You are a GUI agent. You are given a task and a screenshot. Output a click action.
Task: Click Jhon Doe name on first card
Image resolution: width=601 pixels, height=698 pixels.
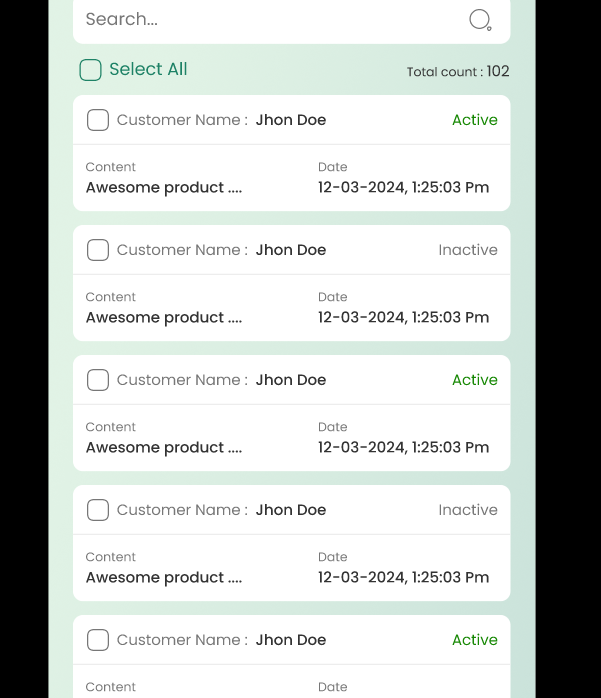[291, 120]
